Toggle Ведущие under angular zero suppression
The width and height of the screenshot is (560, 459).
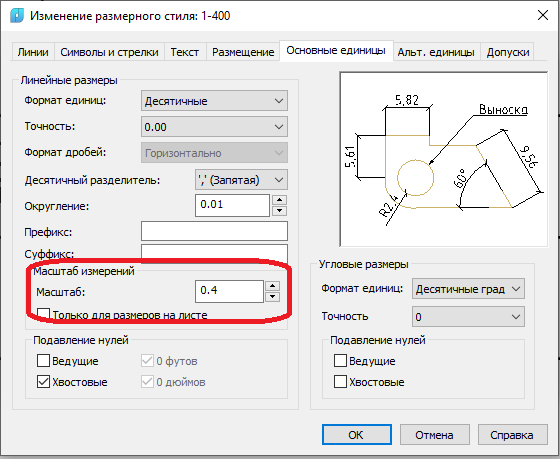[x=340, y=360]
